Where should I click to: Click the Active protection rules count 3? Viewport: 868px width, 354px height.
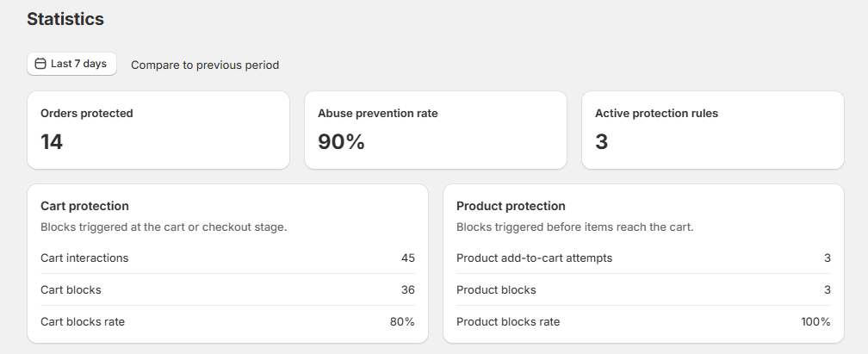click(x=602, y=141)
